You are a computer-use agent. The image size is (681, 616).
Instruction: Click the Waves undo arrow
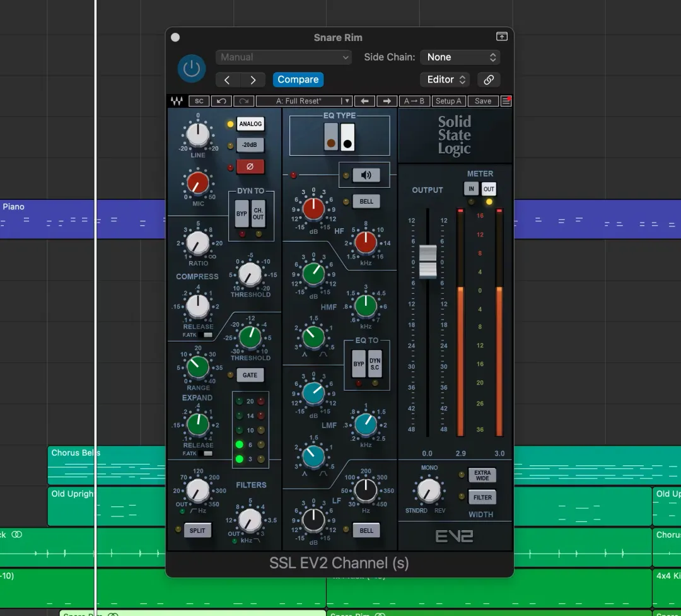(221, 102)
